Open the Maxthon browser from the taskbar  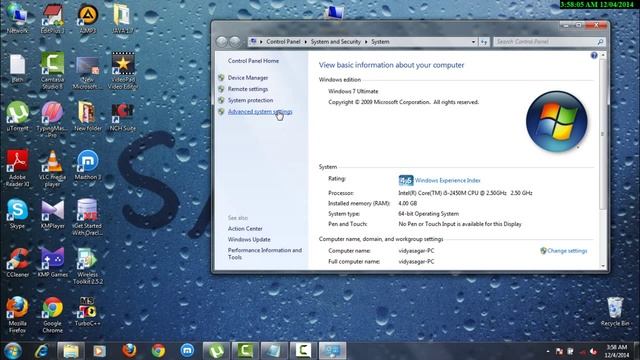point(187,351)
